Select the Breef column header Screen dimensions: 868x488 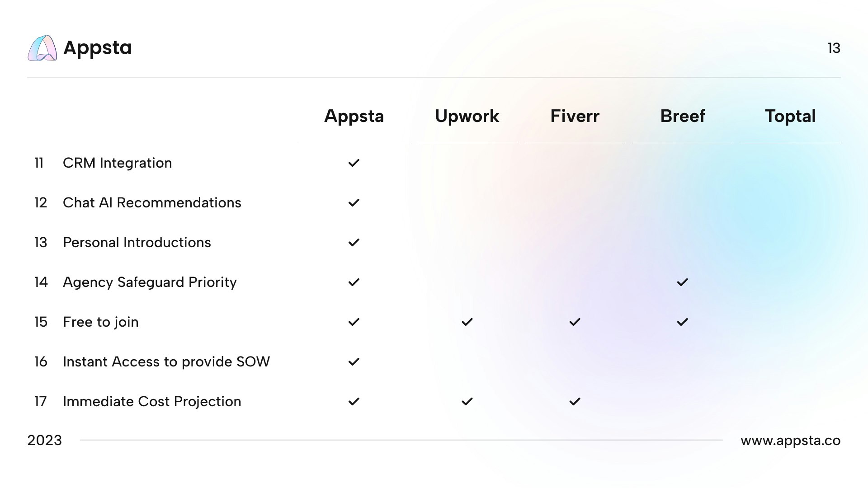click(683, 116)
